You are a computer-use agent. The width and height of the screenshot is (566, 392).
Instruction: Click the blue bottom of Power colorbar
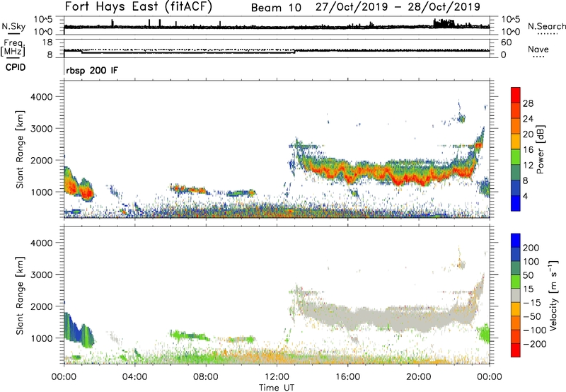point(516,203)
